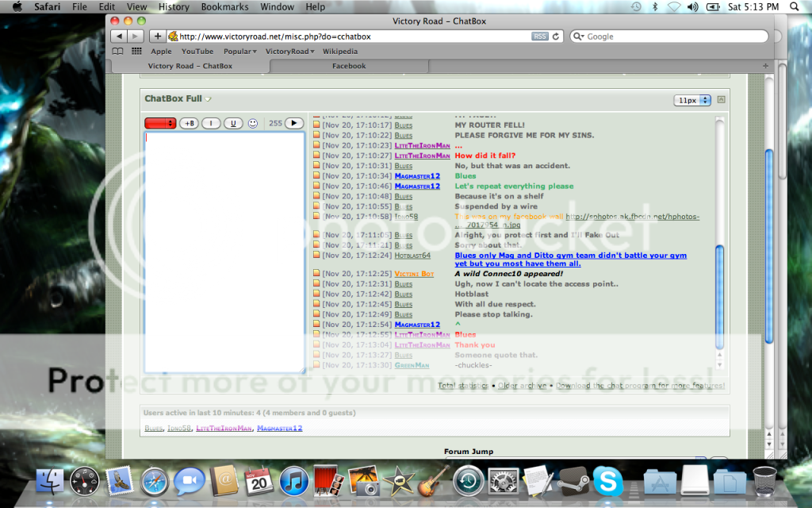Screen dimensions: 812x508
Task: Open iTunes from the dock
Action: click(x=293, y=482)
